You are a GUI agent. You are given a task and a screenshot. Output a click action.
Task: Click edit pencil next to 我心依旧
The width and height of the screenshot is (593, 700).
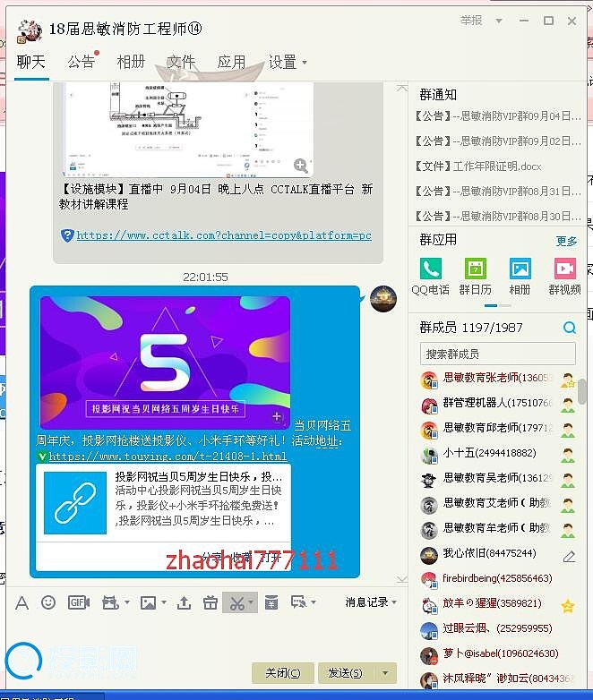[569, 556]
